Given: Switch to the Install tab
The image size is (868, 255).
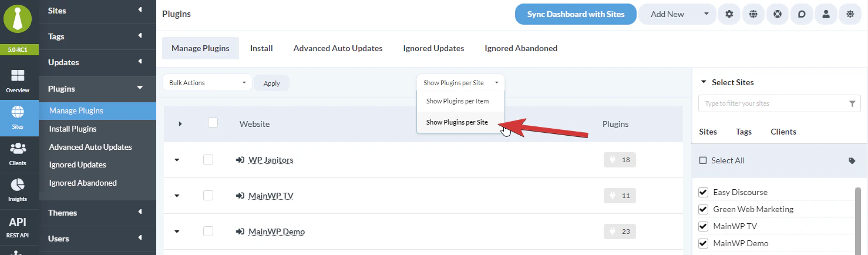Looking at the screenshot, I should [x=261, y=48].
